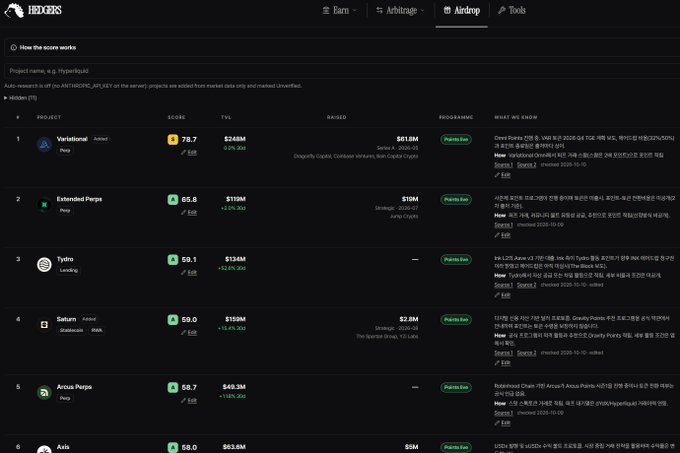
Task: Click the Points live badge for Tydro
Action: pos(456,260)
